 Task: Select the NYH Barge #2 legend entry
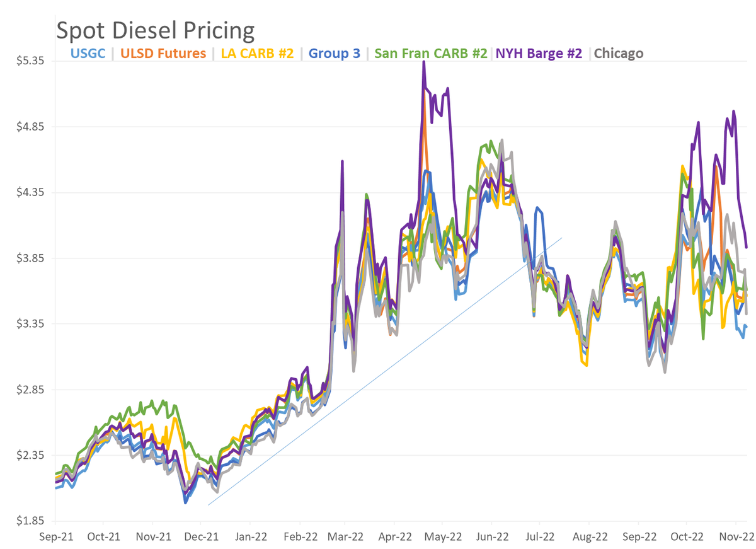coord(539,54)
